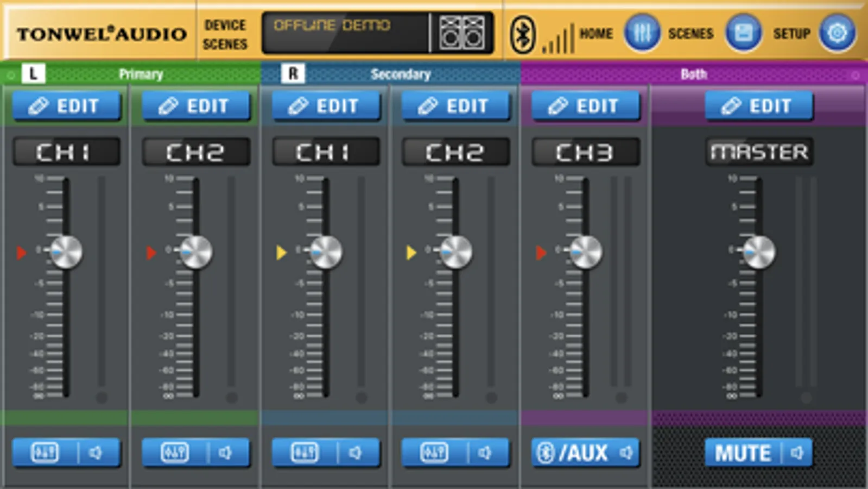Open the Home mixer view icon
Screen dimensions: 868x489
pyautogui.click(x=642, y=33)
